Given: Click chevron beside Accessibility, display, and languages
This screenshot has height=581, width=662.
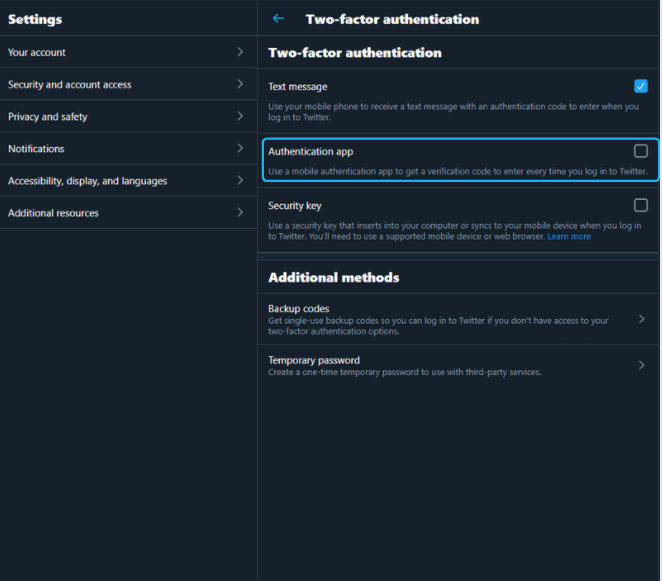Looking at the screenshot, I should click(x=240, y=180).
